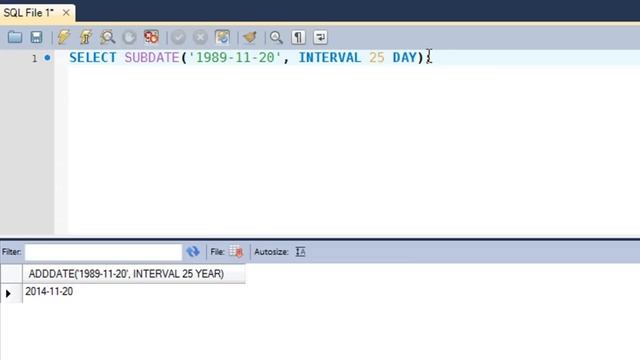Screen dimensions: 640x360
Task: Execute statement under cursor icon
Action: [x=86, y=38]
